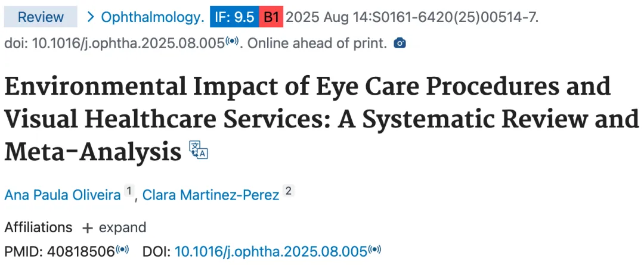644x265 pixels.
Task: Click the signal icon after the top doi
Action: 232,41
